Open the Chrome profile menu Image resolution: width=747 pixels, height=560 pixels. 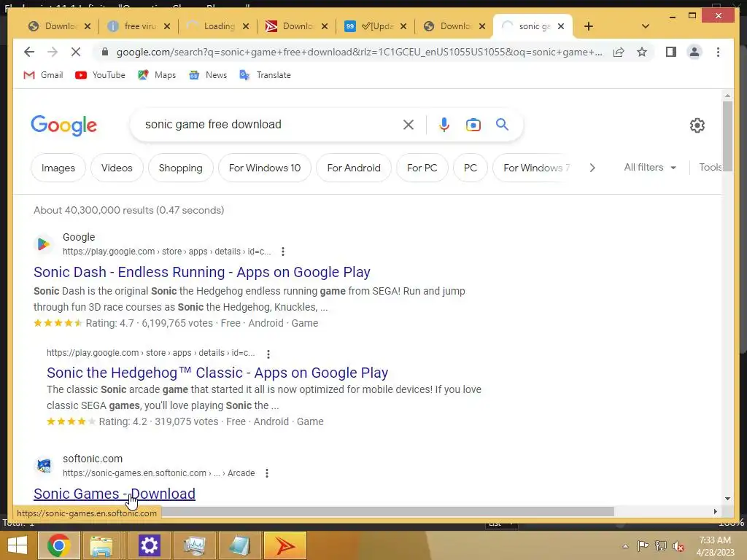pyautogui.click(x=694, y=52)
